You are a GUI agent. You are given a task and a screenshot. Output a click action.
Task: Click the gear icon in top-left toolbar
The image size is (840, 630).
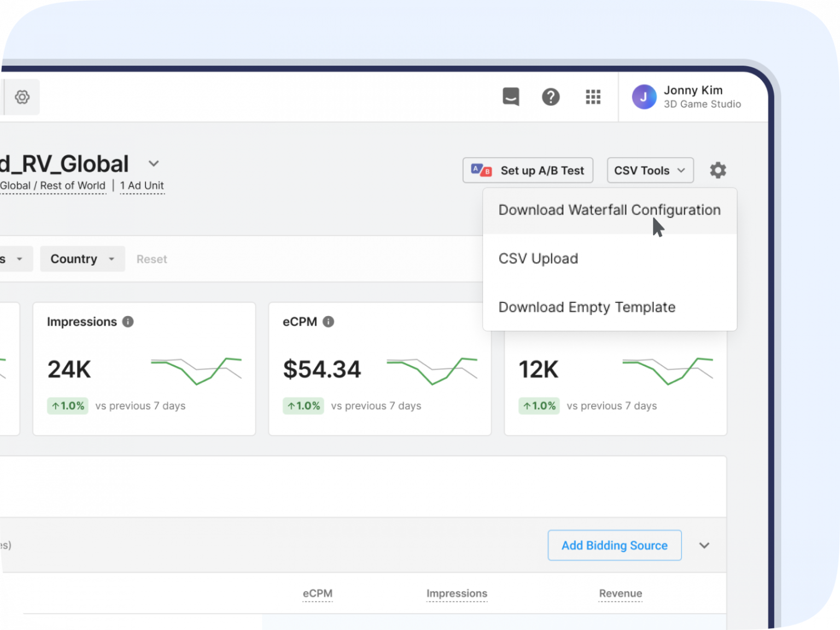coord(22,97)
